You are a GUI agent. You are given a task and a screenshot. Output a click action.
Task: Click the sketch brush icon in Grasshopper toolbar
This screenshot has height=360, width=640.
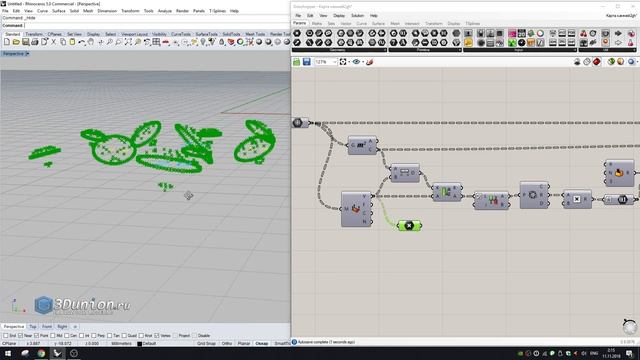370,62
